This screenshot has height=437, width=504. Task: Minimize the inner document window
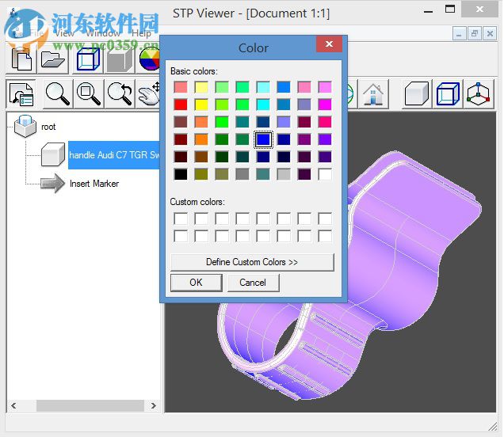pos(459,33)
